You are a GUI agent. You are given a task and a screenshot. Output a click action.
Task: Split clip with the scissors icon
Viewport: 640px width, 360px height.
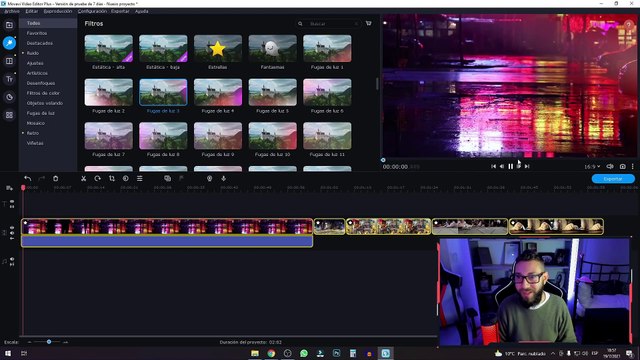point(83,178)
